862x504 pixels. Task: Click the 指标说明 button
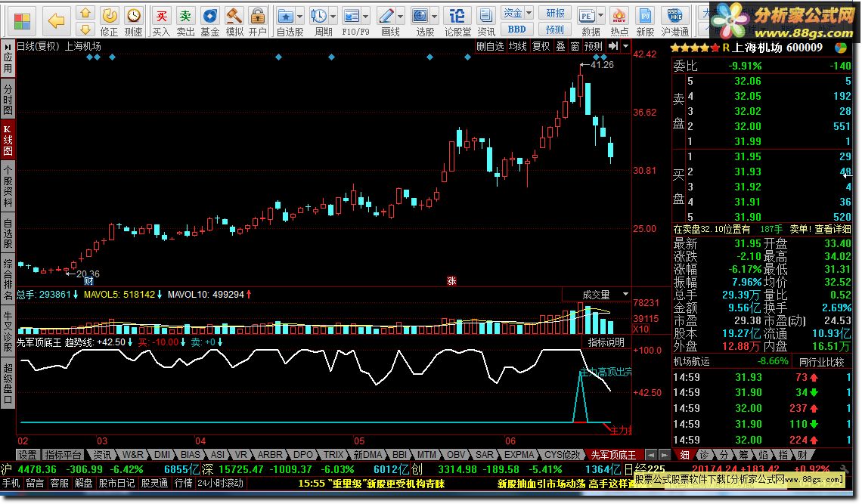[x=606, y=342]
